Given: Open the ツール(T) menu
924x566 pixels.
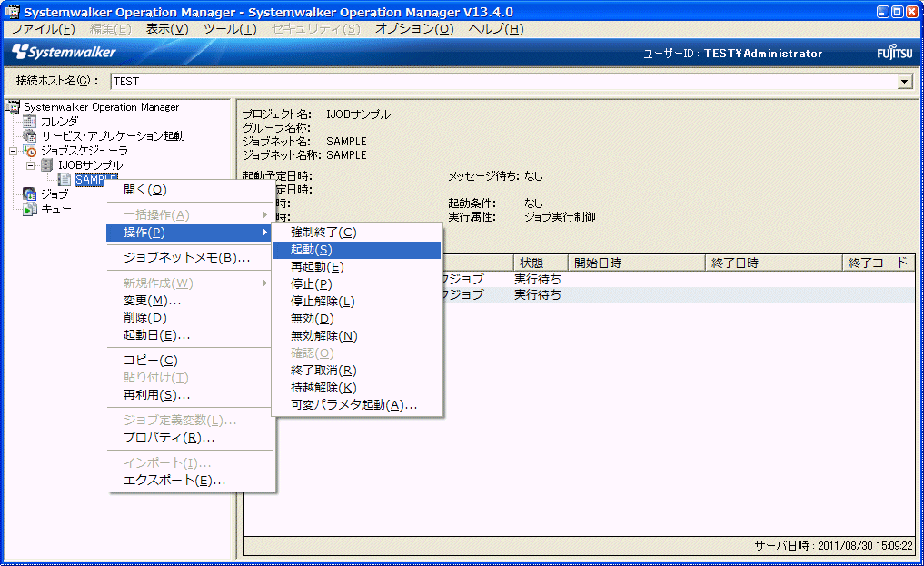Looking at the screenshot, I should coord(230,29).
